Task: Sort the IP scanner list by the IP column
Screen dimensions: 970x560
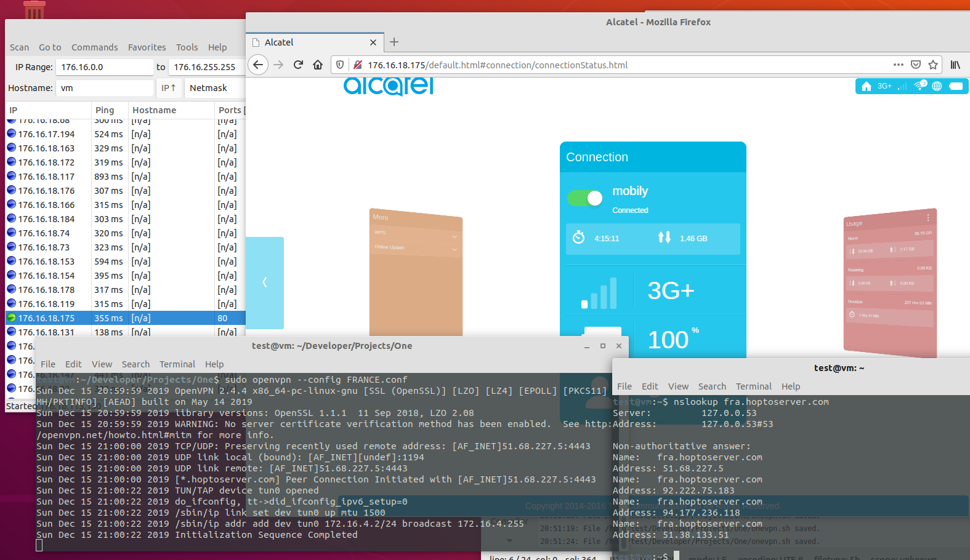Action: [x=49, y=110]
